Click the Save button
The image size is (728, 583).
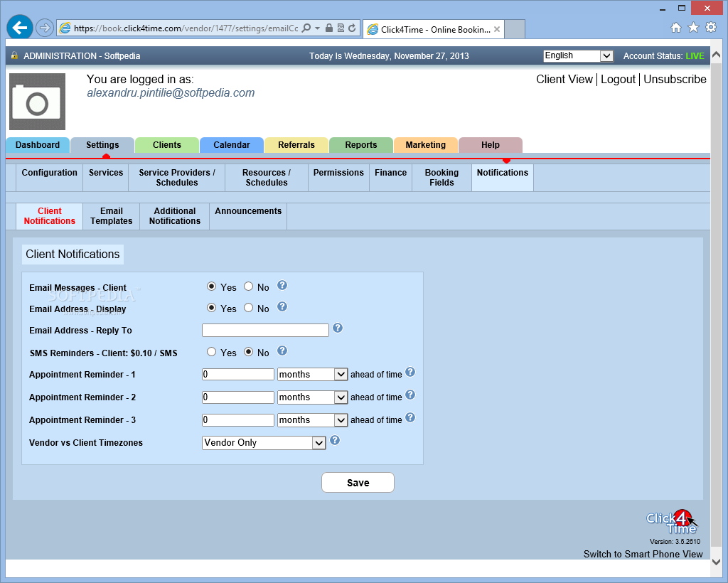[358, 483]
